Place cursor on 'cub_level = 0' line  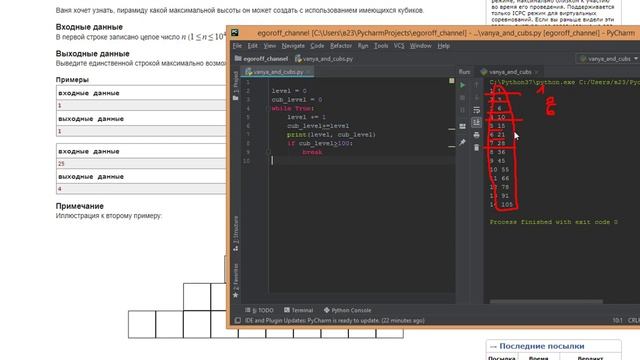click(297, 100)
